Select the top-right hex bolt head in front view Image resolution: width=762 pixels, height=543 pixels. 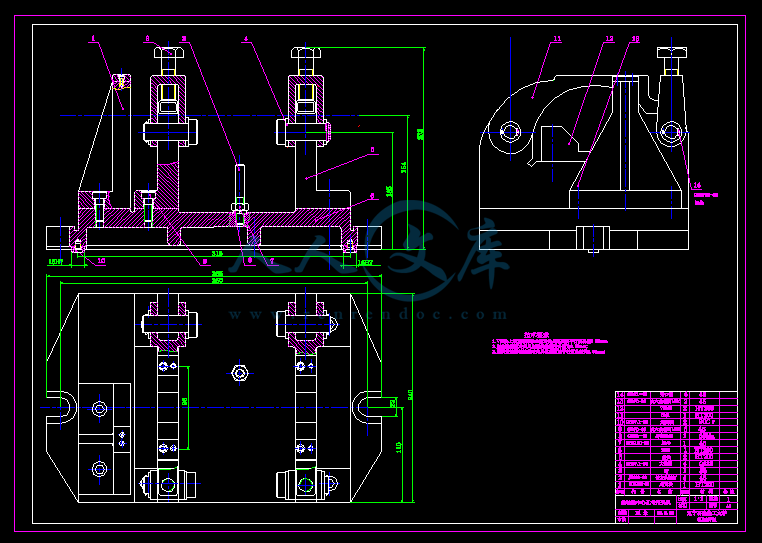pyautogui.click(x=305, y=54)
